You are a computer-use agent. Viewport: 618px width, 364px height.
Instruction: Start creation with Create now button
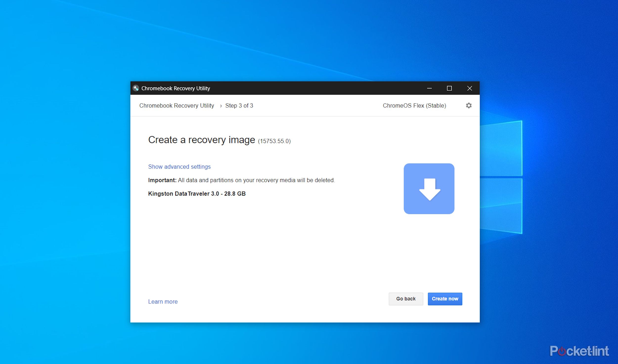click(445, 299)
